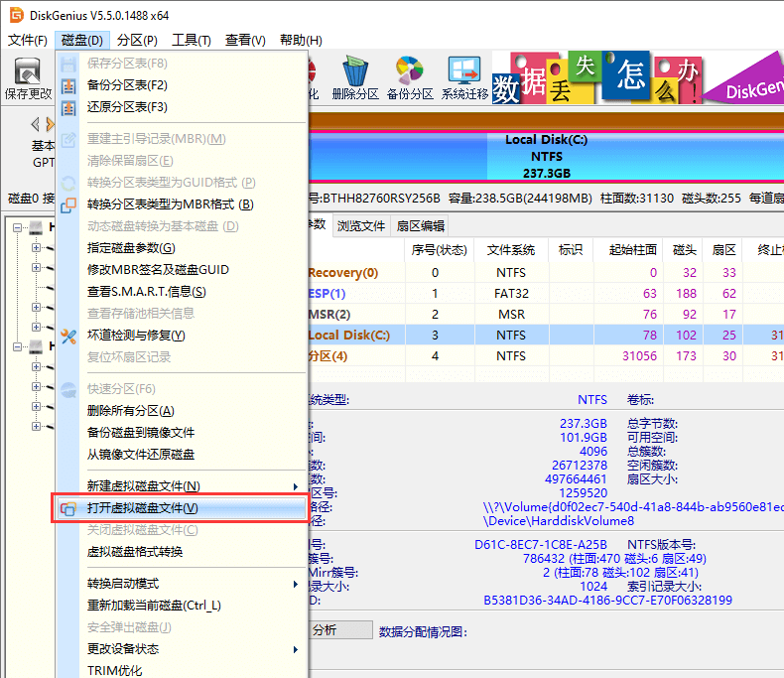Select the Recovery(0) partition row
784x678 pixels.
point(545,273)
